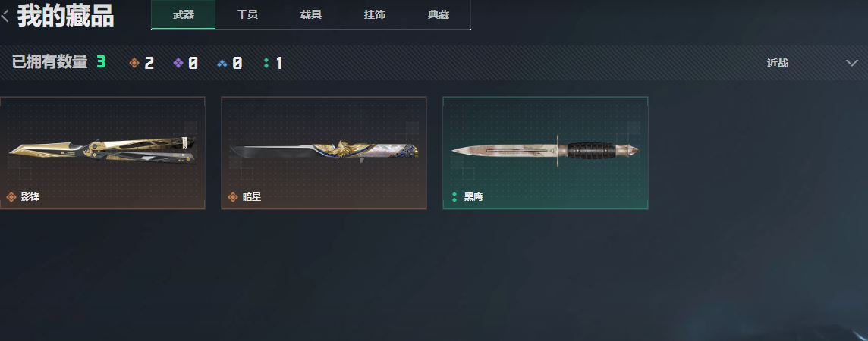The image size is (868, 341).
Task: Select the green rarity filter icon
Action: [x=266, y=63]
